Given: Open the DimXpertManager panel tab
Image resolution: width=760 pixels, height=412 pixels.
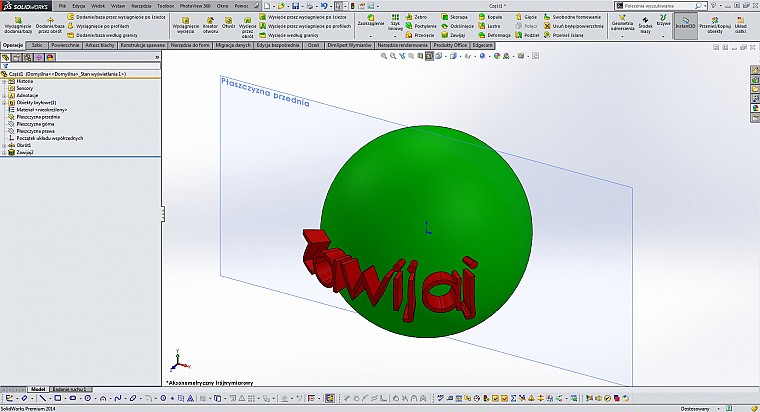Looking at the screenshot, I should (x=39, y=57).
